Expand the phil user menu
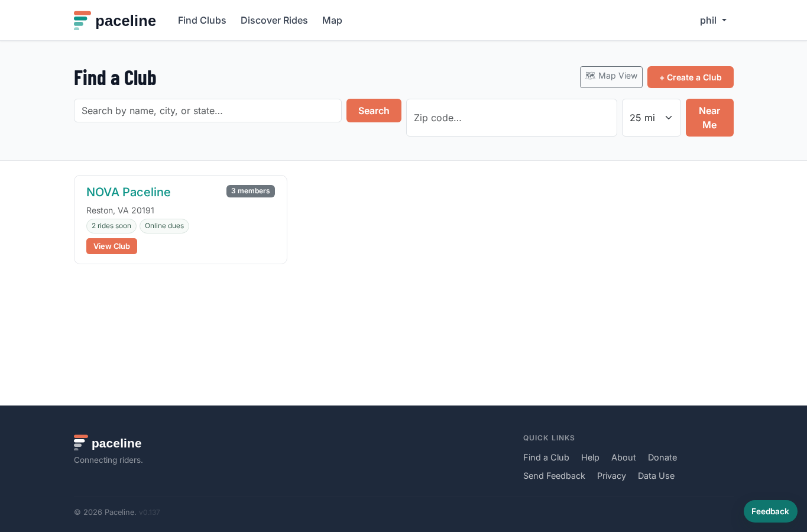This screenshot has height=532, width=807. point(713,20)
